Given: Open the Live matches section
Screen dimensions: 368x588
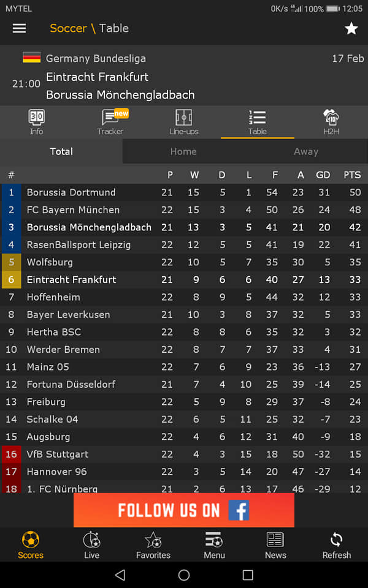Looking at the screenshot, I should 91,545.
